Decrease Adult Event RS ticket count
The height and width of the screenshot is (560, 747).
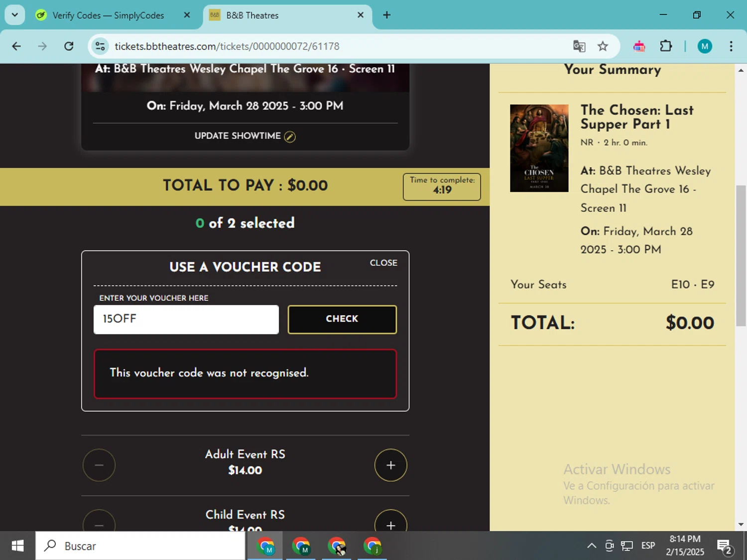99,465
